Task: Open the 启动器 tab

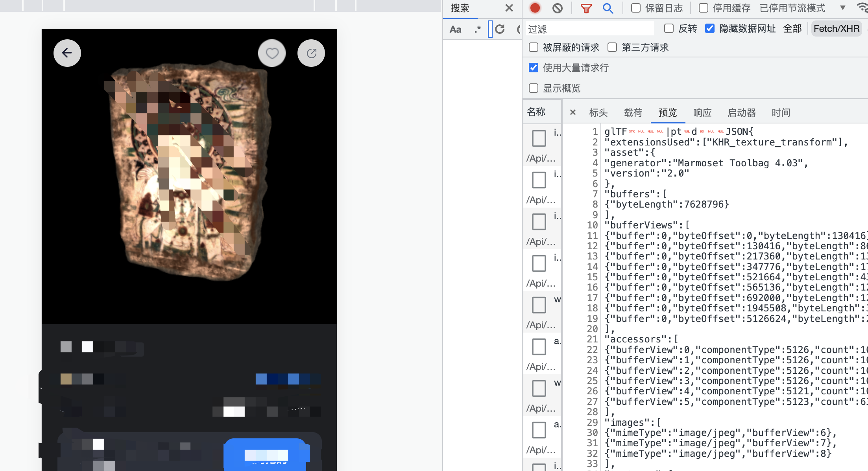Action: click(x=742, y=113)
